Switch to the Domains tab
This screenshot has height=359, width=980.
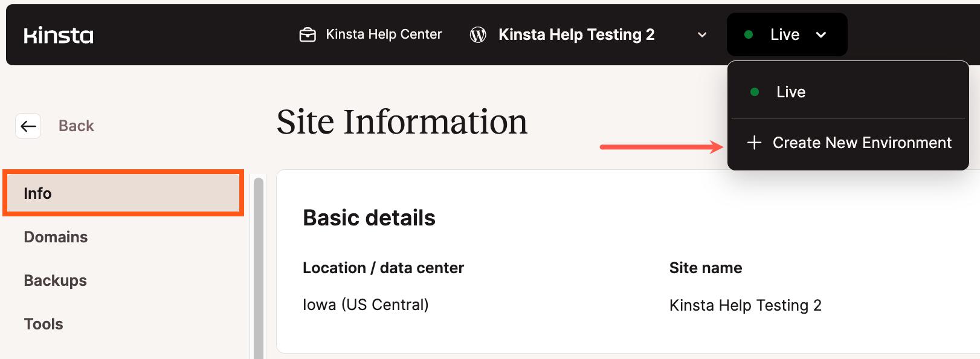pyautogui.click(x=55, y=237)
